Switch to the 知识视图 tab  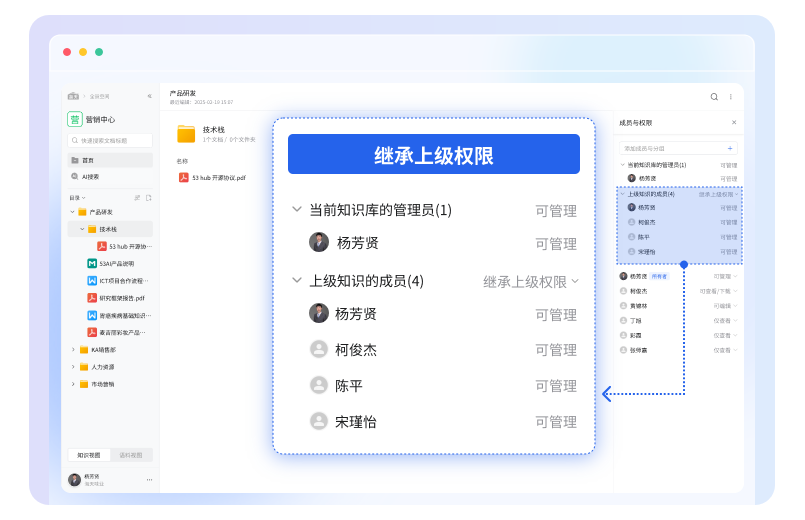click(89, 455)
